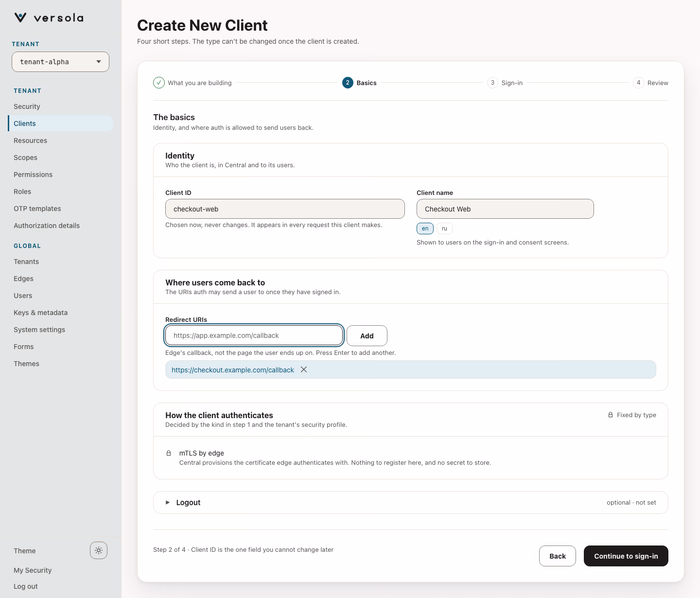Open My Security
The image size is (700, 598).
33,570
